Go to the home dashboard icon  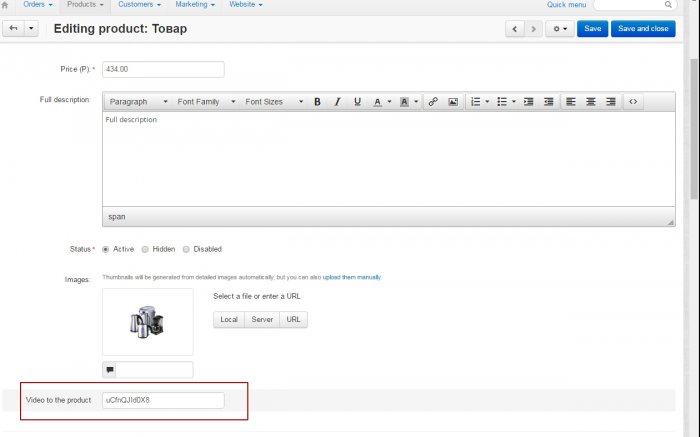click(x=5, y=5)
